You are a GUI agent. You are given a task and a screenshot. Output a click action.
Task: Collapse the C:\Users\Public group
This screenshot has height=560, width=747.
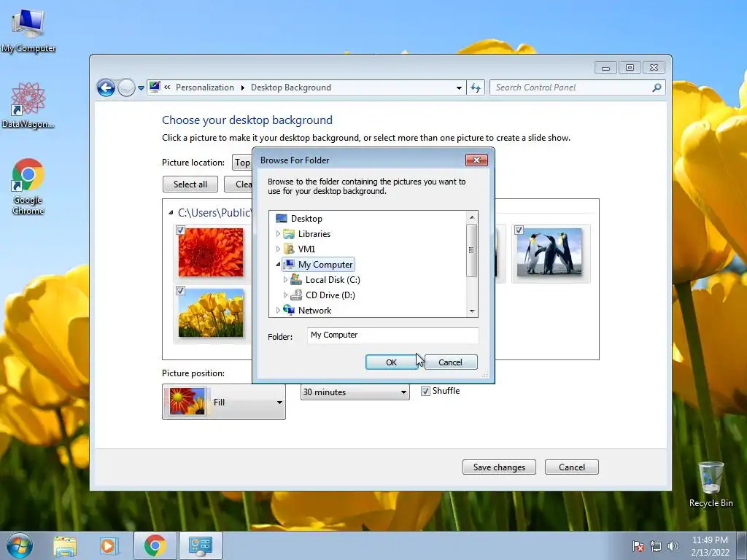tap(171, 212)
